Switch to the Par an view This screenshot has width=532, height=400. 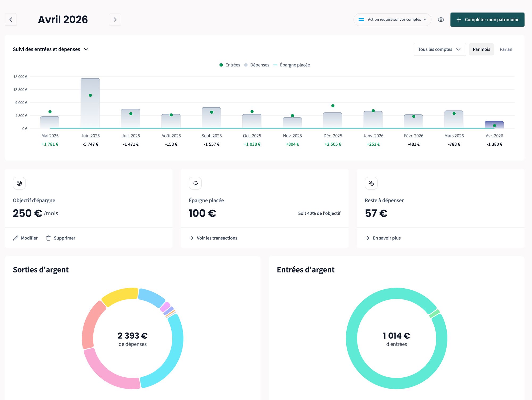(x=506, y=49)
